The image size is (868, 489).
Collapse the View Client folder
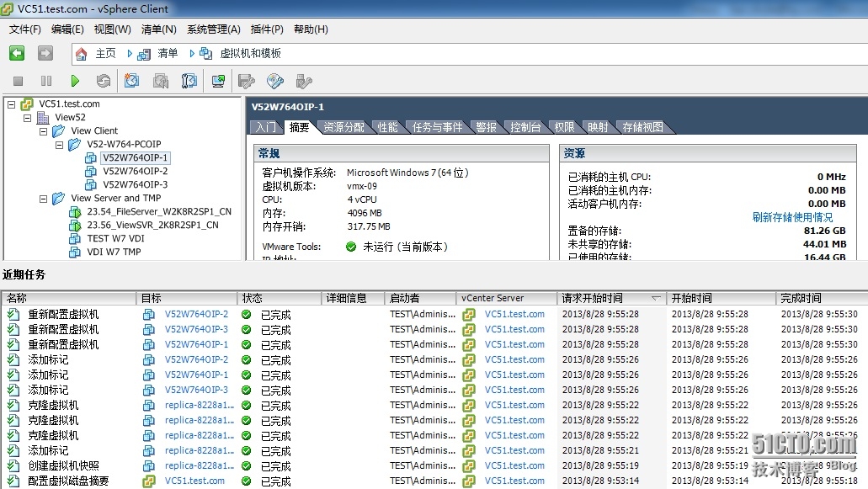click(x=43, y=131)
